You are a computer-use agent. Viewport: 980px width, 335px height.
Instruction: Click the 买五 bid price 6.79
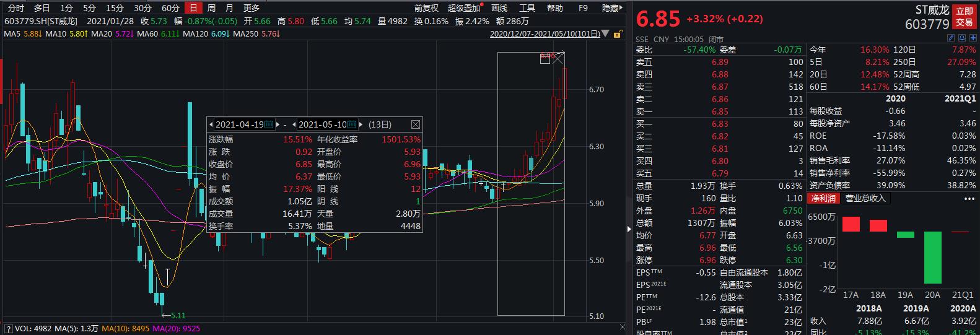pyautogui.click(x=720, y=173)
